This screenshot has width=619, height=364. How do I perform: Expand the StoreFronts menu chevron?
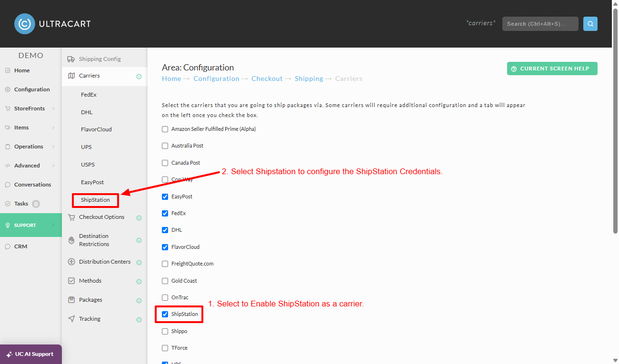click(x=53, y=108)
